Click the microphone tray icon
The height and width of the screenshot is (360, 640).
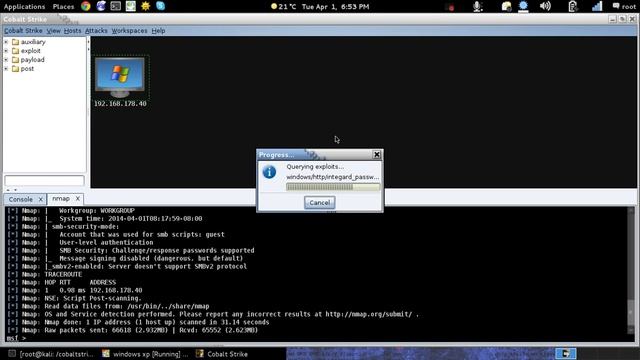[x=477, y=6]
